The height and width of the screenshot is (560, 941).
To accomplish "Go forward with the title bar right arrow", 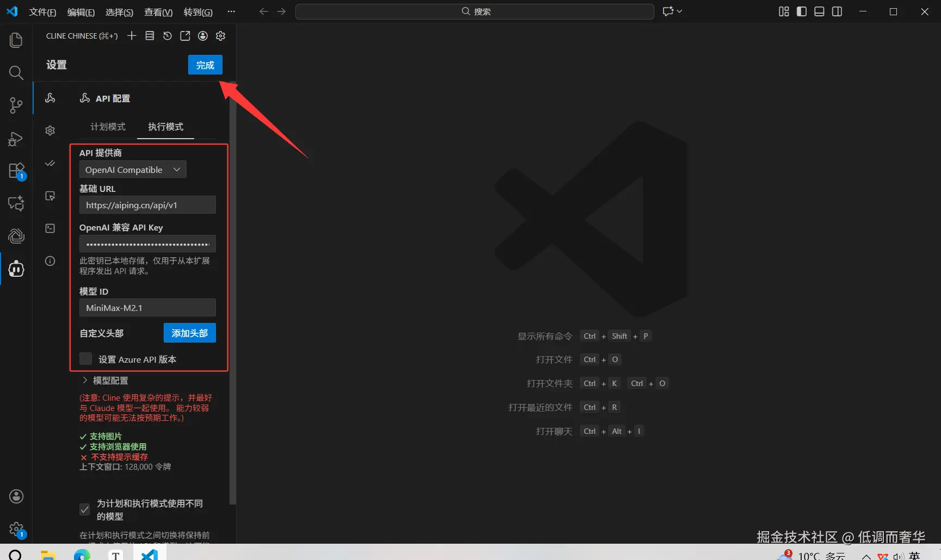I will pyautogui.click(x=281, y=11).
